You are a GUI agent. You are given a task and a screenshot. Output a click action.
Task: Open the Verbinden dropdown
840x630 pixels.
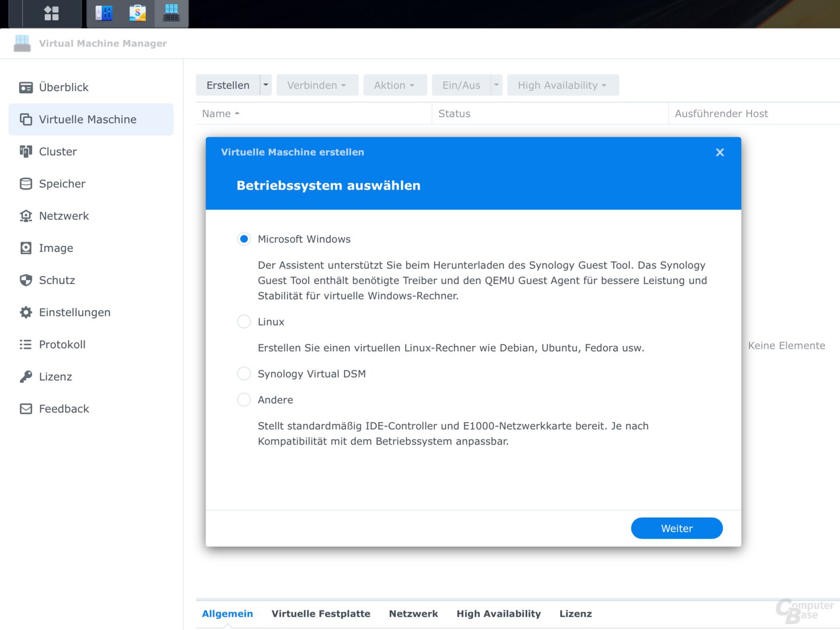point(317,85)
